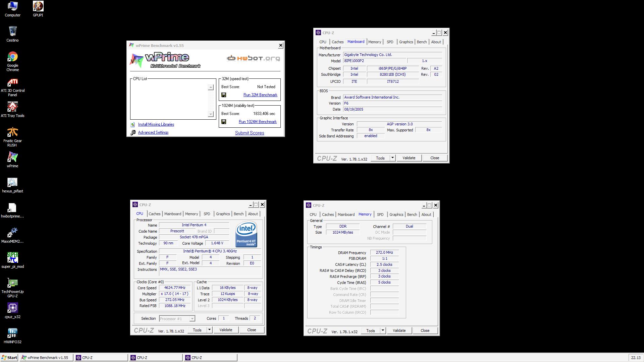Expand Tools dropdown arrow in Mainboard CPU-Z window
Screen dimensions: 644x362
tap(392, 158)
